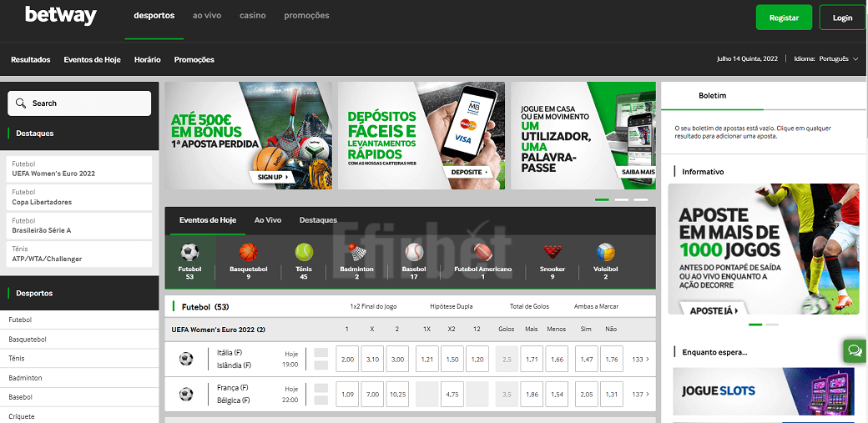
Task: Click SAIBA MAIS on banner
Action: tap(638, 172)
